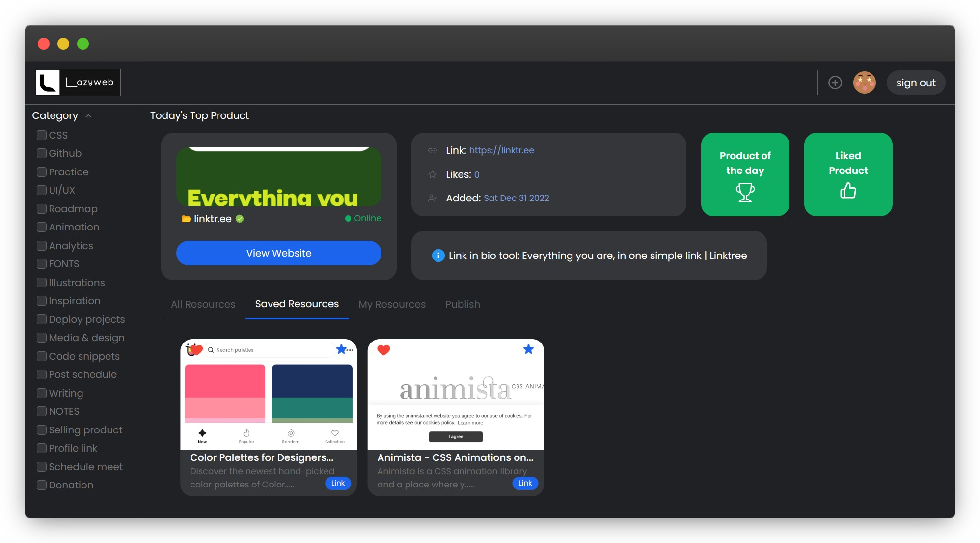The width and height of the screenshot is (980, 543).
Task: Collapse the Category list chevron
Action: point(88,116)
